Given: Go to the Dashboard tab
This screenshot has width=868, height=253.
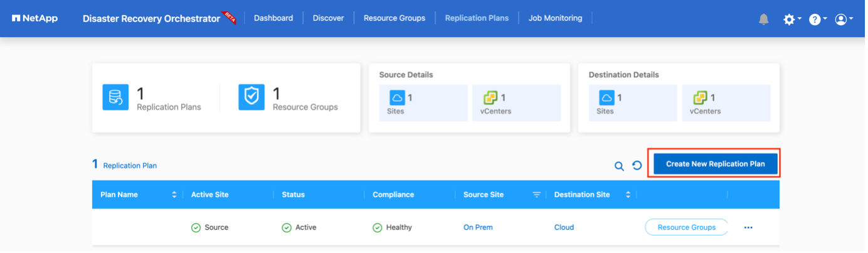Looking at the screenshot, I should coord(273,18).
